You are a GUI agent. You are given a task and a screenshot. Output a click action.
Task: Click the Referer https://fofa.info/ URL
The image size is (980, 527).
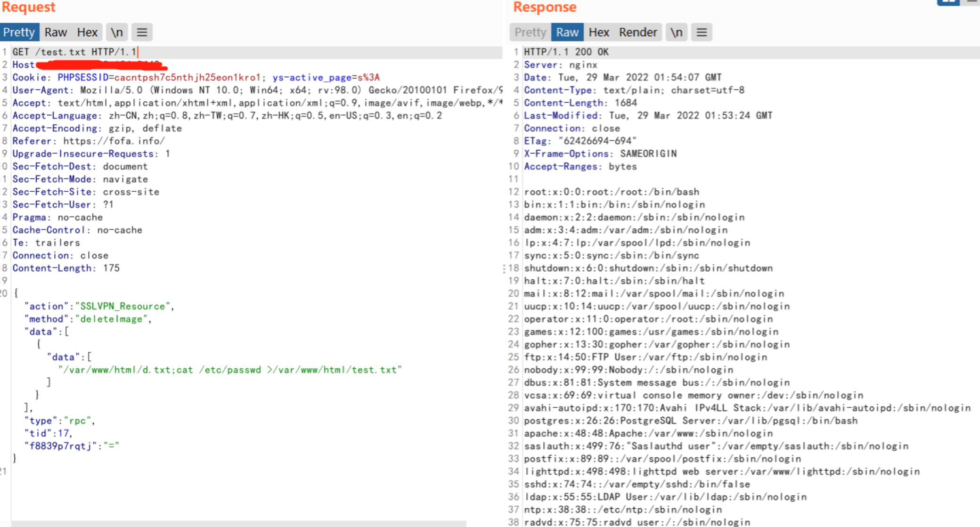click(114, 141)
